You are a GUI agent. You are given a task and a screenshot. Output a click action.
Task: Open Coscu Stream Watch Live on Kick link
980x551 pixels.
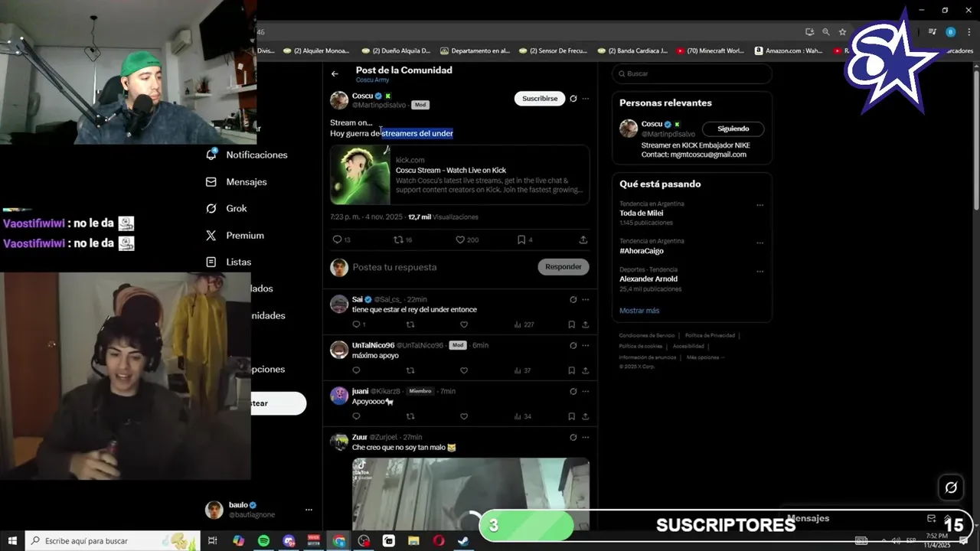(450, 170)
